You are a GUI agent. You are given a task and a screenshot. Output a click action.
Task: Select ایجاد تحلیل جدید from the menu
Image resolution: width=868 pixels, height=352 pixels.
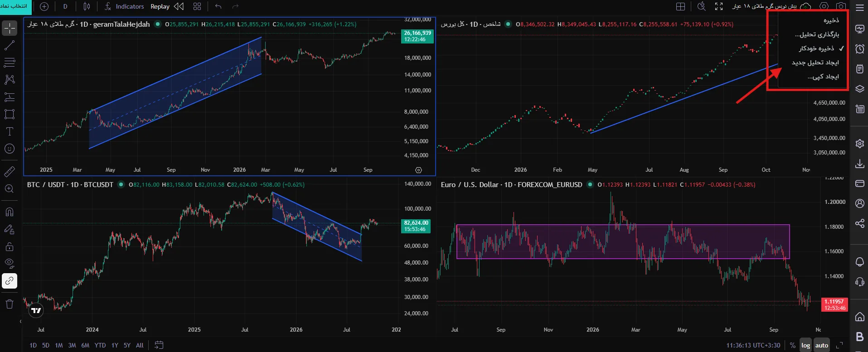pyautogui.click(x=812, y=63)
